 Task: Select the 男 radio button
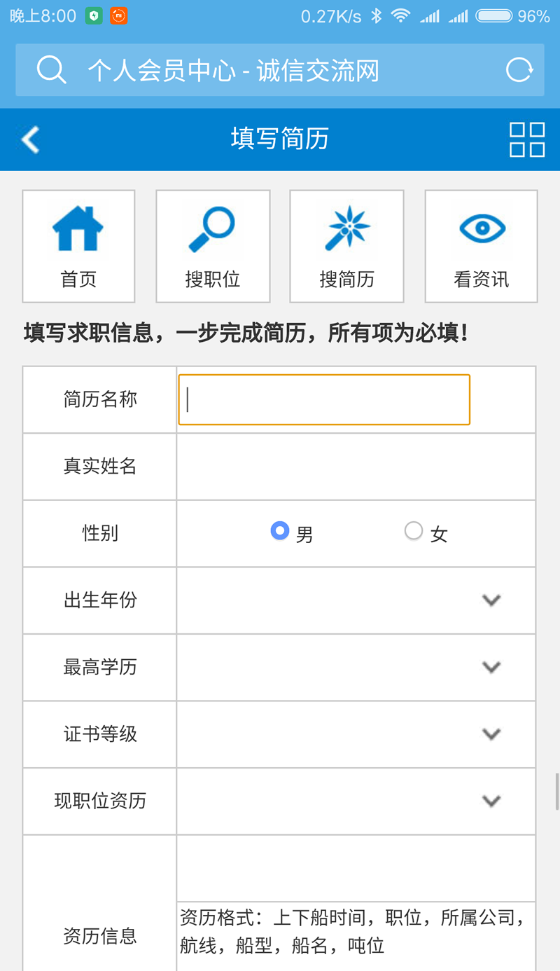click(280, 531)
